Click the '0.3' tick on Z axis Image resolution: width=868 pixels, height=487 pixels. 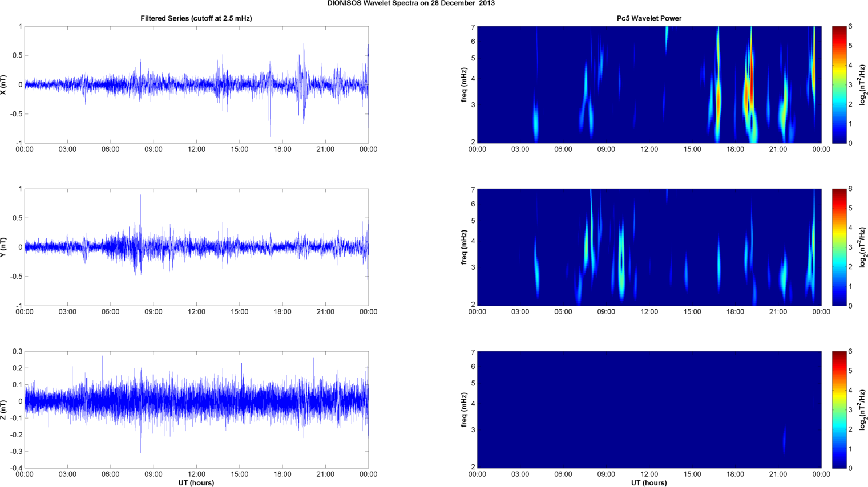click(x=17, y=351)
